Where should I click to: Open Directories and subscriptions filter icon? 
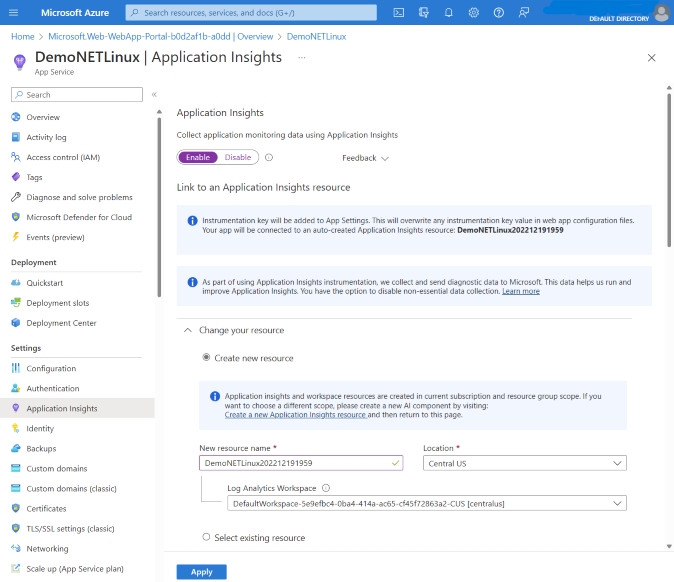point(423,12)
